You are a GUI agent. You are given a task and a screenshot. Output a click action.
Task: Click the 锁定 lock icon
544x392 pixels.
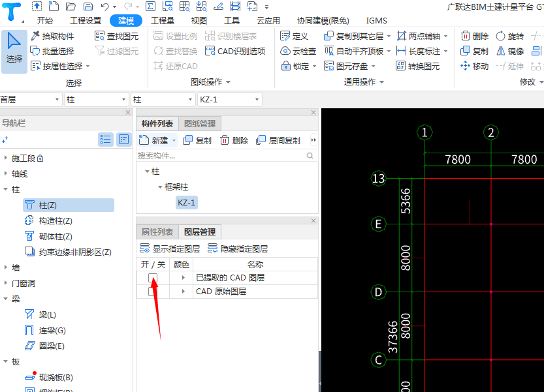[x=285, y=66]
